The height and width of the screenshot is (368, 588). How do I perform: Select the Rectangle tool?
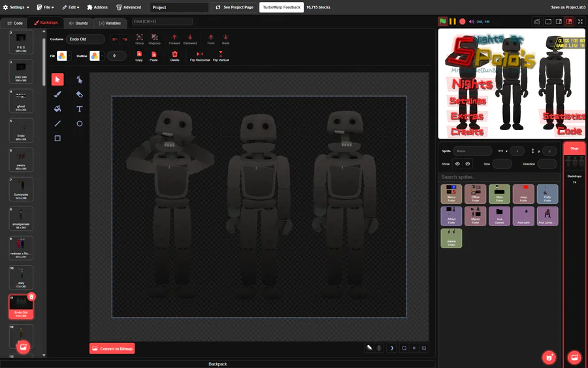(57, 138)
